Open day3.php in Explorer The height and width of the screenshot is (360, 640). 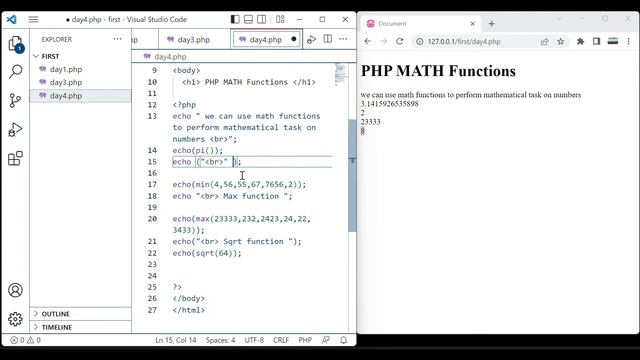66,82
